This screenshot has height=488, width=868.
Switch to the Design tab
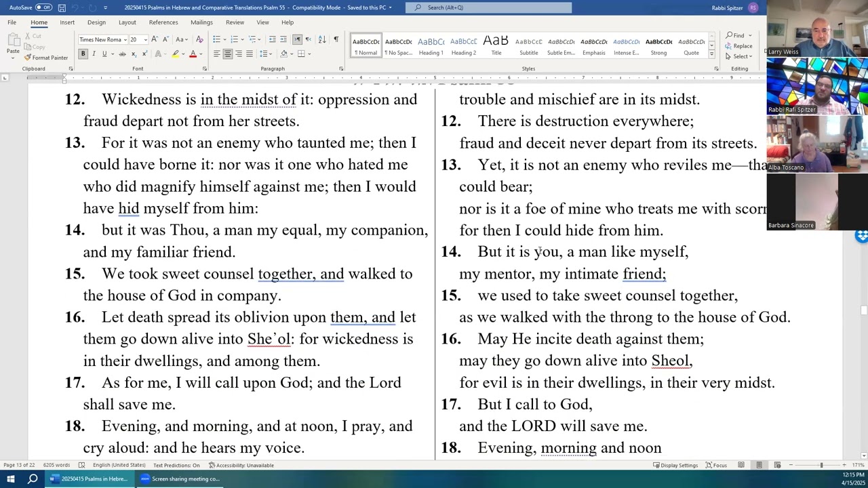(96, 22)
